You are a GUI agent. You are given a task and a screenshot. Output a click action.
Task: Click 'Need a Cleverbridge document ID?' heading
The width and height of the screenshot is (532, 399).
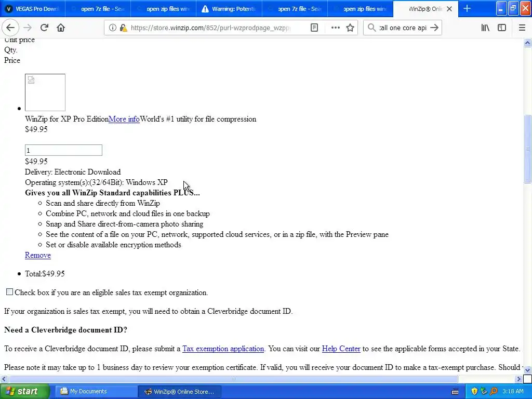click(x=65, y=330)
